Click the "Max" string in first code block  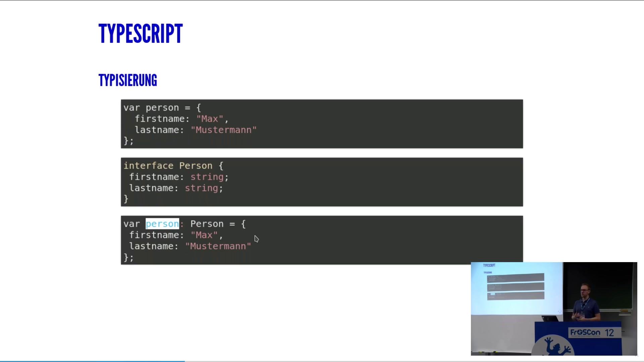click(210, 119)
